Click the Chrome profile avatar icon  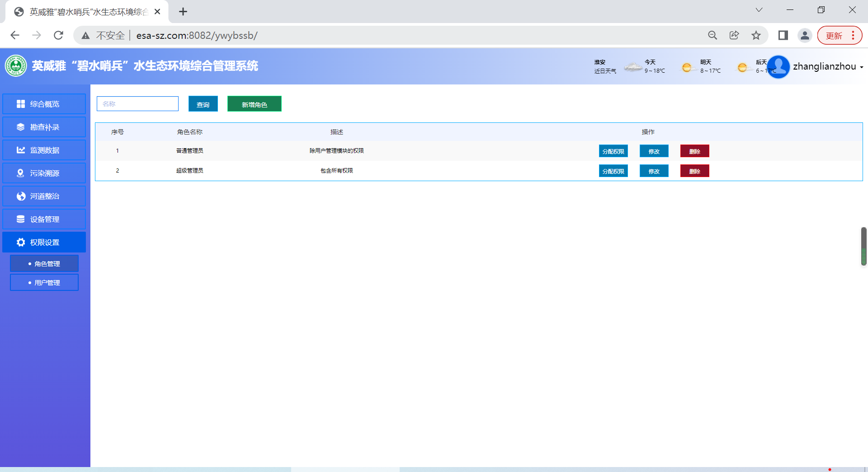(805, 35)
